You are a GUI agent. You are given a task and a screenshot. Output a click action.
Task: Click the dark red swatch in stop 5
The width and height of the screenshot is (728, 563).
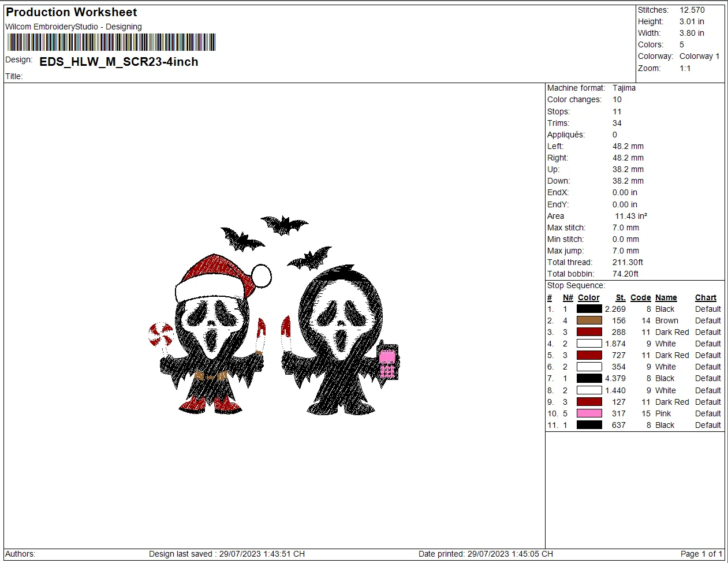[x=589, y=355]
